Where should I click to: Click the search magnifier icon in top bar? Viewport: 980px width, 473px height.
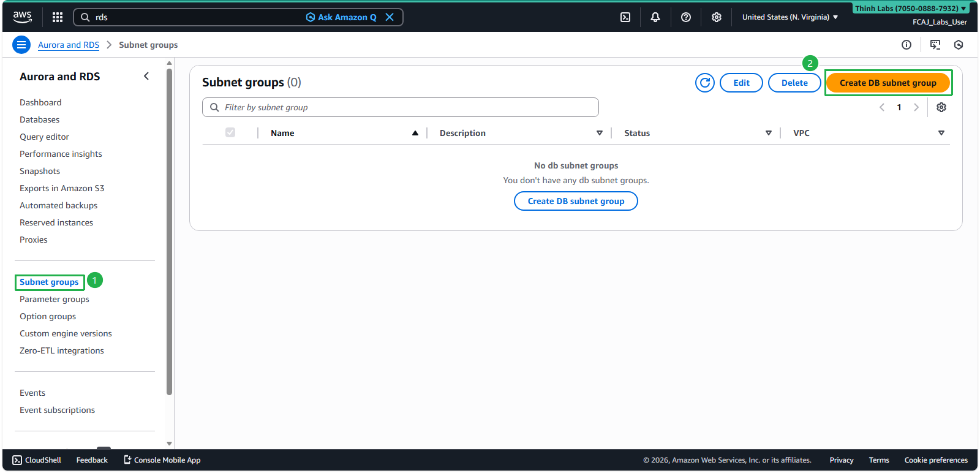(x=86, y=17)
